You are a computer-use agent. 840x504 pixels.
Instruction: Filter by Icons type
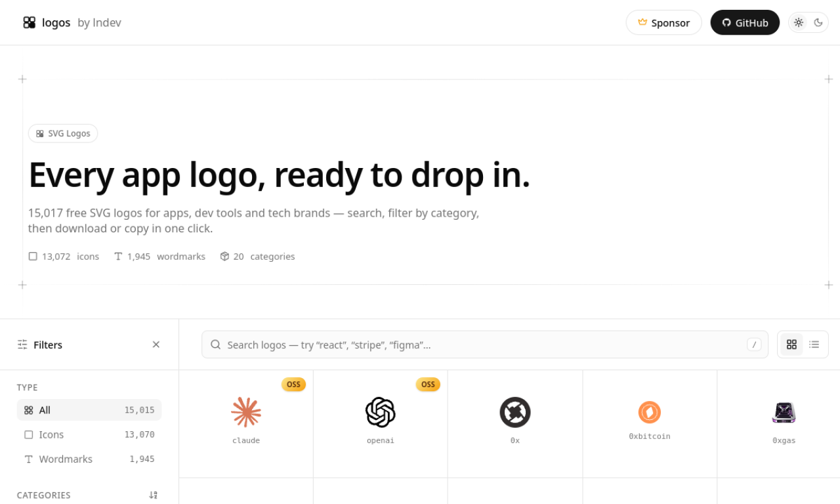[x=89, y=434]
